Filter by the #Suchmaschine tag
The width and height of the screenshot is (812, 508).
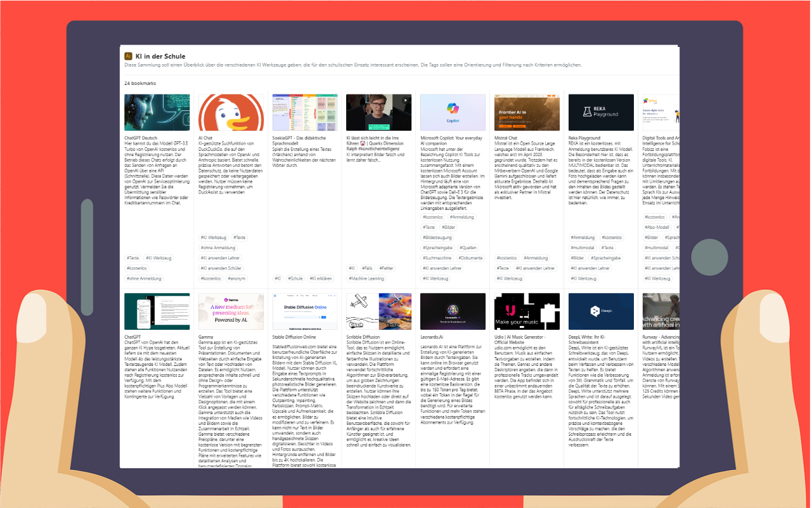(437, 258)
